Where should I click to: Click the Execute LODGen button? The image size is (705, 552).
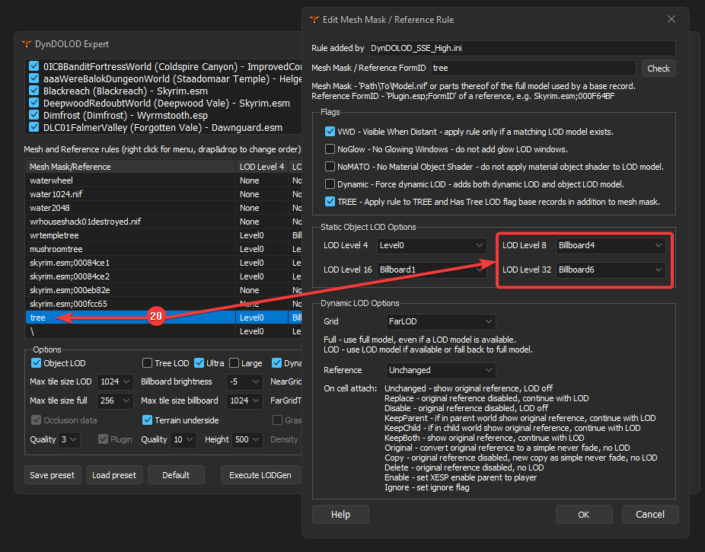click(x=260, y=475)
